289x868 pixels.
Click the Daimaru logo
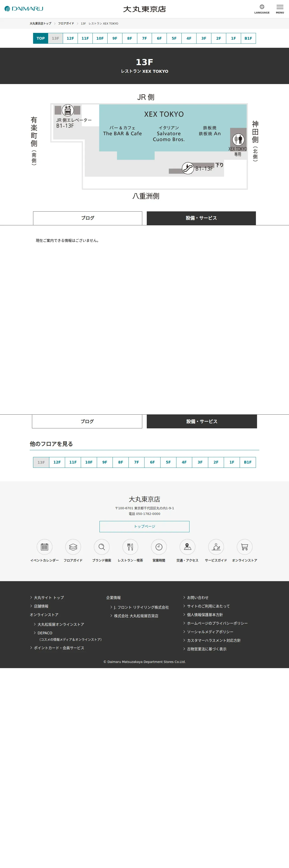pos(24,9)
